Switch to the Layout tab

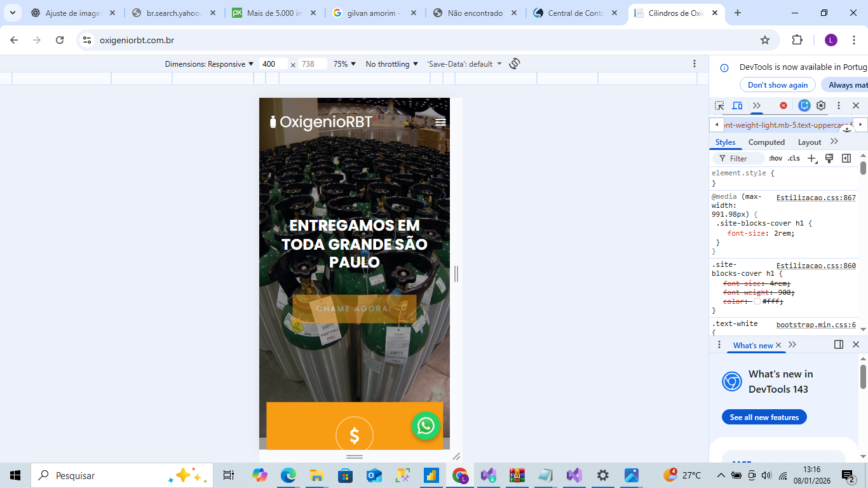(x=809, y=142)
